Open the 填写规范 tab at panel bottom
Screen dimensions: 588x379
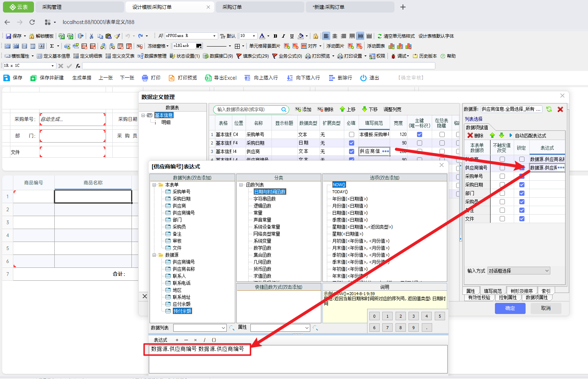493,291
